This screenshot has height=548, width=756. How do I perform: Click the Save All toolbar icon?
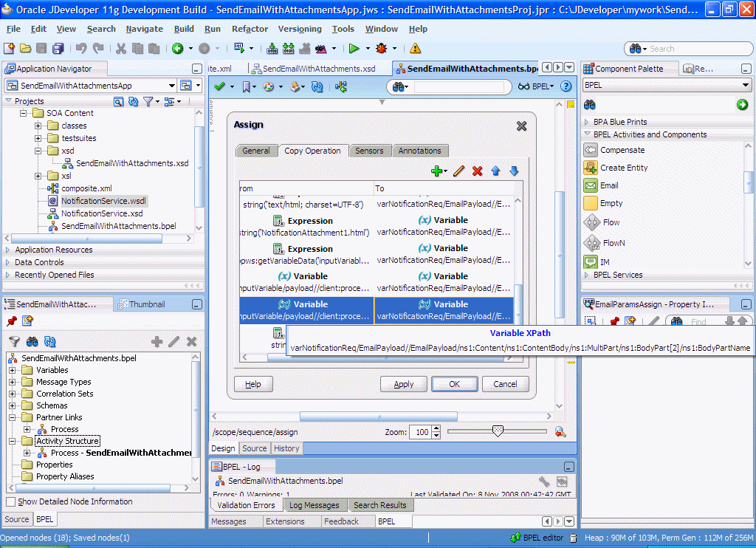tap(58, 48)
